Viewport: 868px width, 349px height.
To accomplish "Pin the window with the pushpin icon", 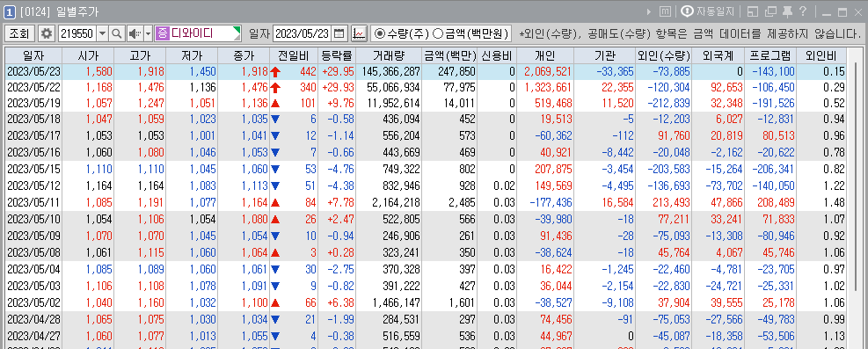I will tap(787, 11).
